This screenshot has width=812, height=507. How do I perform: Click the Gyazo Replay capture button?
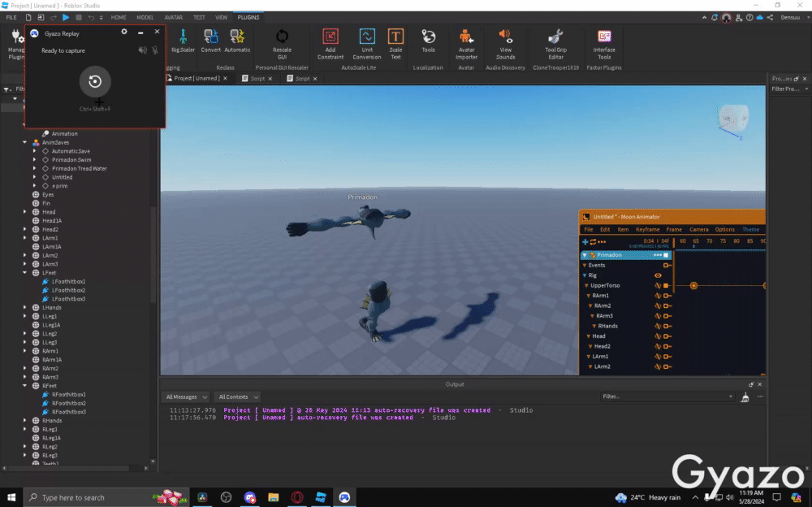click(x=95, y=81)
